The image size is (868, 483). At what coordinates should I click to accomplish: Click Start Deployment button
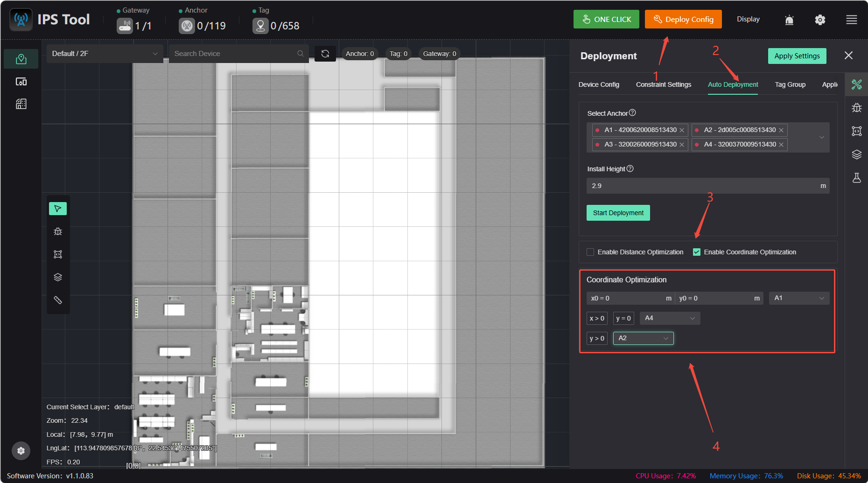[x=618, y=213]
